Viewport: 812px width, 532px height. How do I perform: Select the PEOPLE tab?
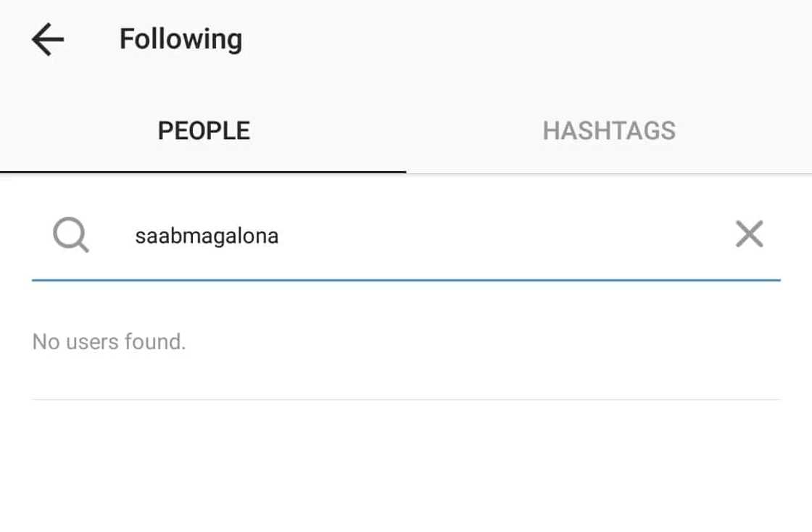(204, 131)
